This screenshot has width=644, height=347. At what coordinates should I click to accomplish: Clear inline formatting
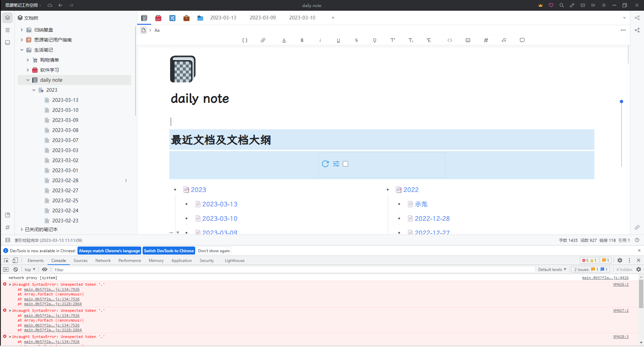point(429,40)
